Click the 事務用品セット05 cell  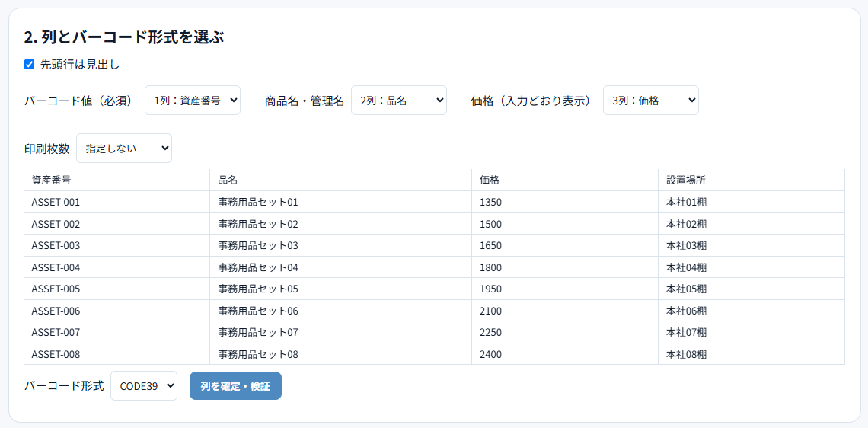341,289
